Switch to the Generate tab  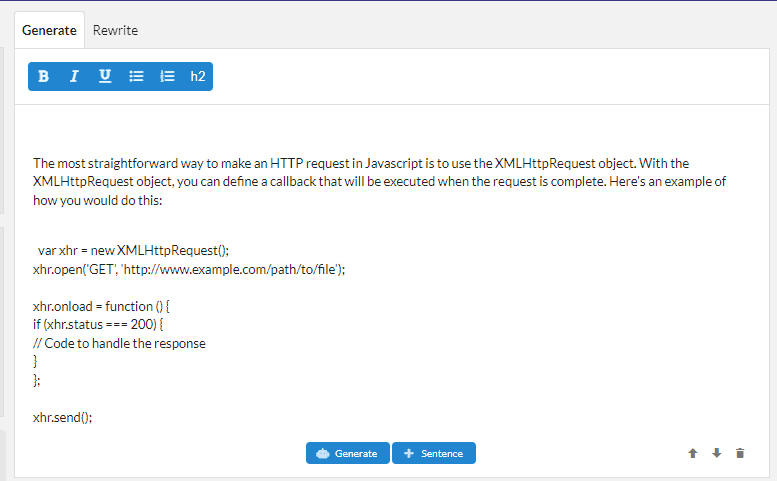pos(50,30)
